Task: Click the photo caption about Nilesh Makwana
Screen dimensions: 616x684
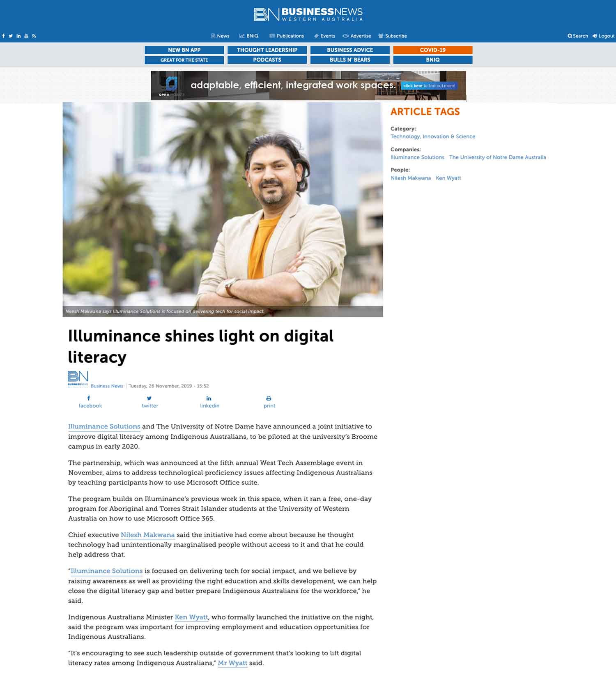Action: coord(165,311)
